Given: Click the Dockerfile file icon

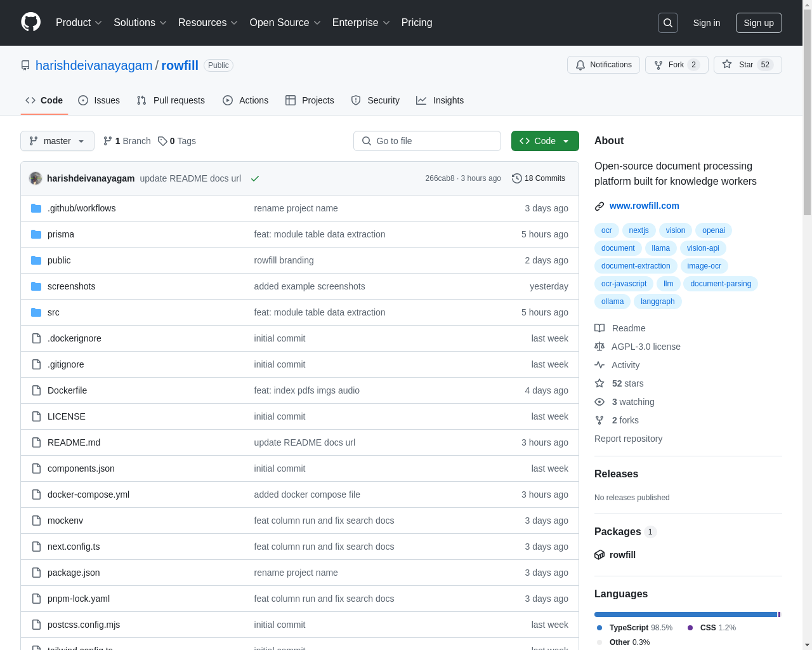Looking at the screenshot, I should 36,390.
